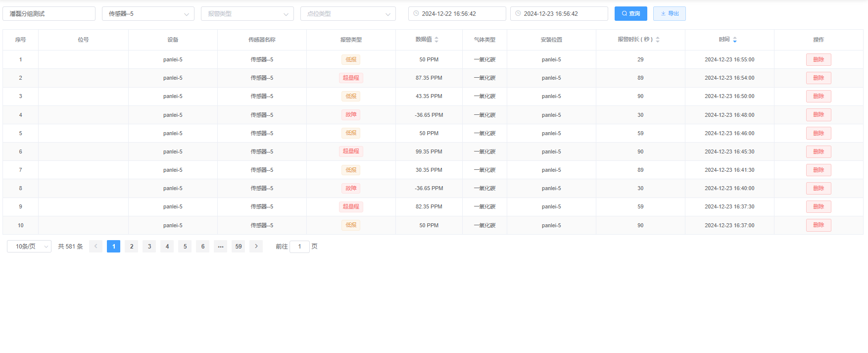Toggle sort on 时间 column header
Image resolution: width=868 pixels, height=353 pixels.
pyautogui.click(x=735, y=40)
